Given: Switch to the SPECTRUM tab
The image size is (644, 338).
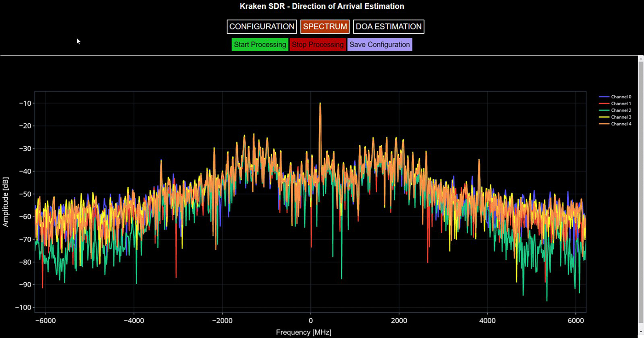Looking at the screenshot, I should coord(325,27).
